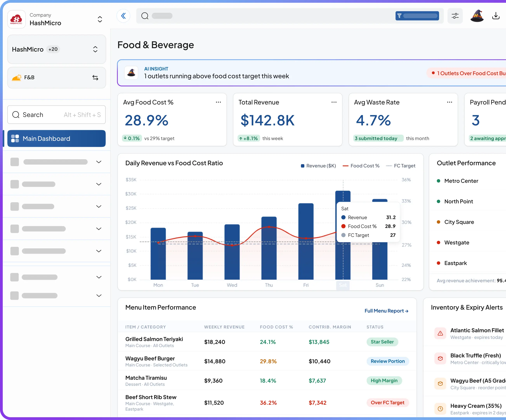Click the HashMicro company logo
The height and width of the screenshot is (420, 506).
pyautogui.click(x=16, y=19)
